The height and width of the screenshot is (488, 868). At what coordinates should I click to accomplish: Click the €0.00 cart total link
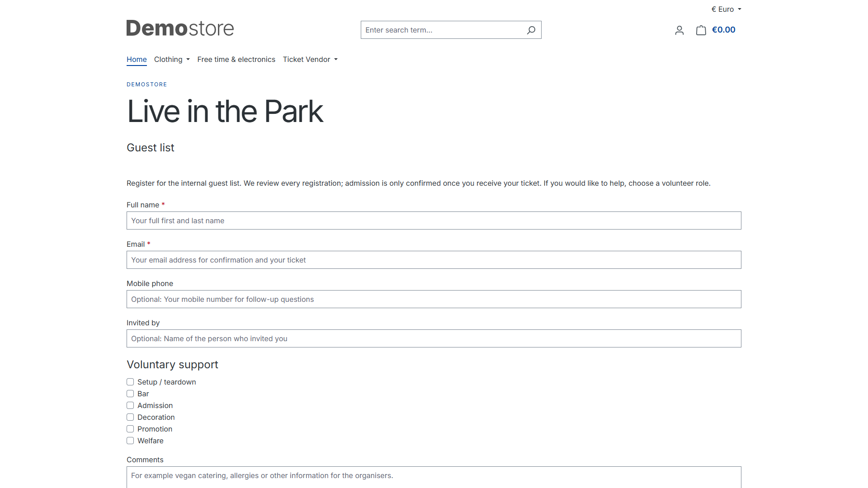pyautogui.click(x=723, y=30)
